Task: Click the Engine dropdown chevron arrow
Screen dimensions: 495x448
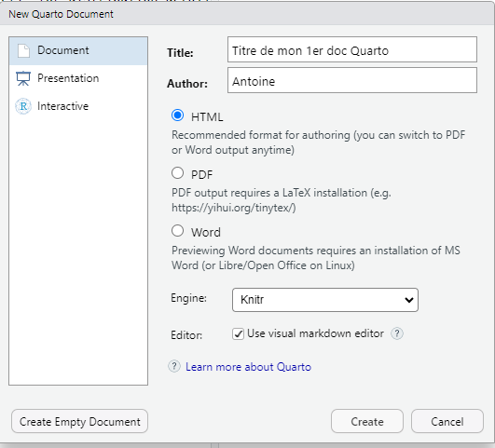Action: click(409, 300)
